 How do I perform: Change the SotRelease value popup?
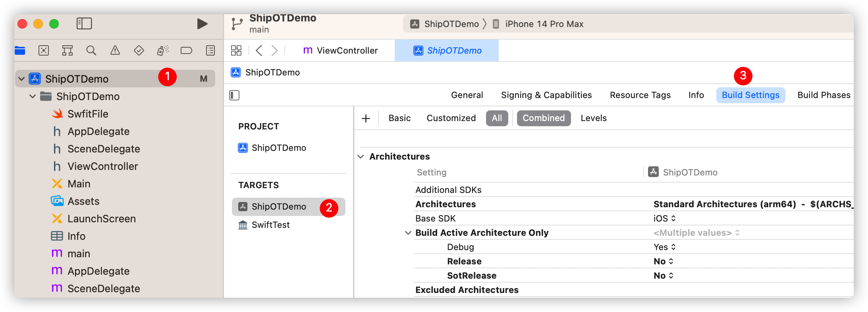(x=664, y=276)
